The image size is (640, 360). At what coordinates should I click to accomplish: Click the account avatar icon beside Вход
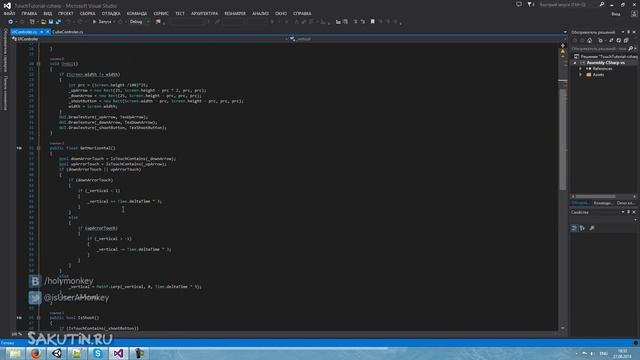click(634, 14)
